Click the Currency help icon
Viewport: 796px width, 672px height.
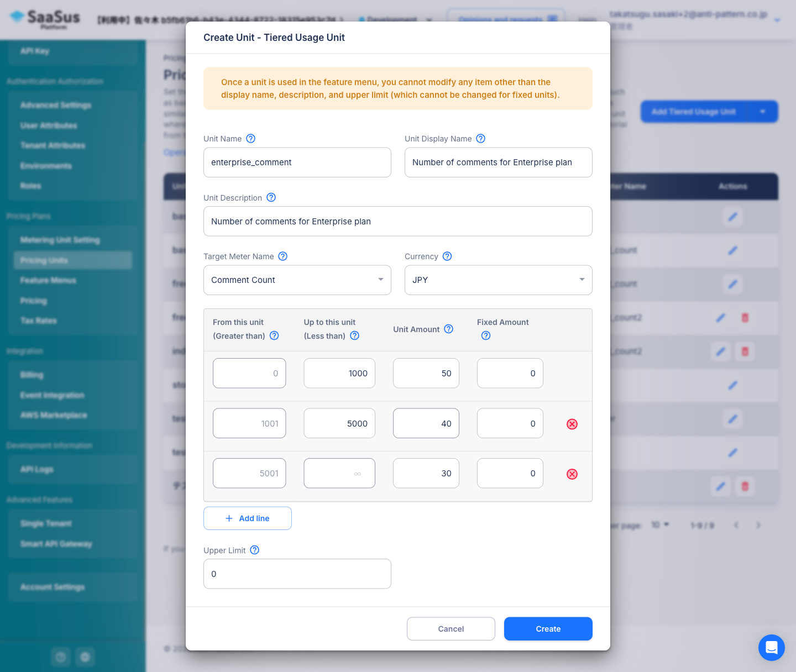coord(447,256)
